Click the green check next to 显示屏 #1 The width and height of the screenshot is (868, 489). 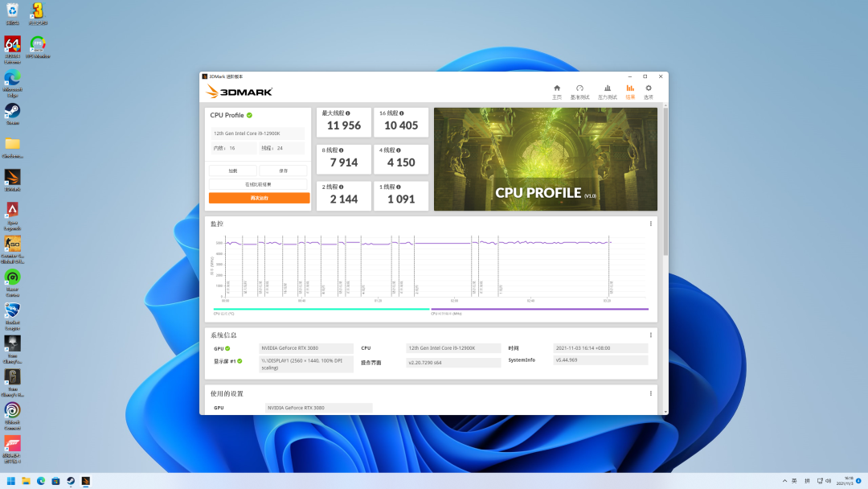point(240,361)
